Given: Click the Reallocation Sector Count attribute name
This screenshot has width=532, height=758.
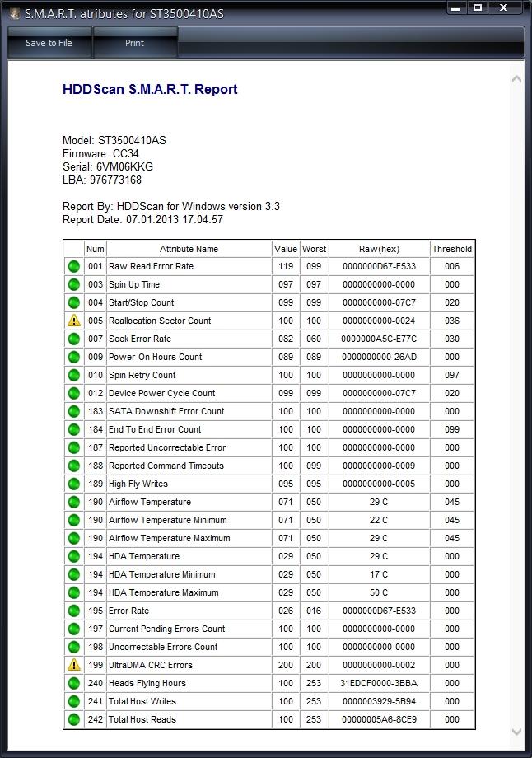Looking at the screenshot, I should 160,321.
